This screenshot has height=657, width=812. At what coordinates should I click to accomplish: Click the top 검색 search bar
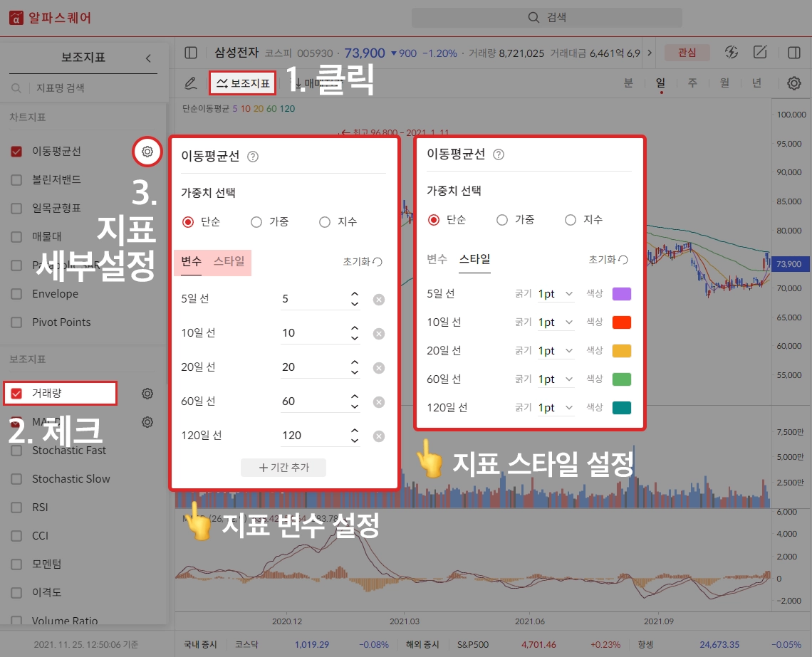coord(547,18)
